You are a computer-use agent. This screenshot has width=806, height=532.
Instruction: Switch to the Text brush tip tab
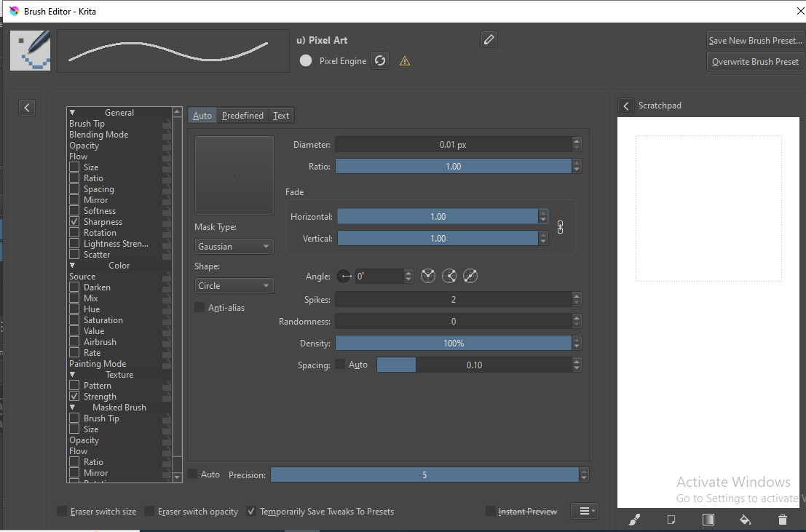pyautogui.click(x=281, y=116)
